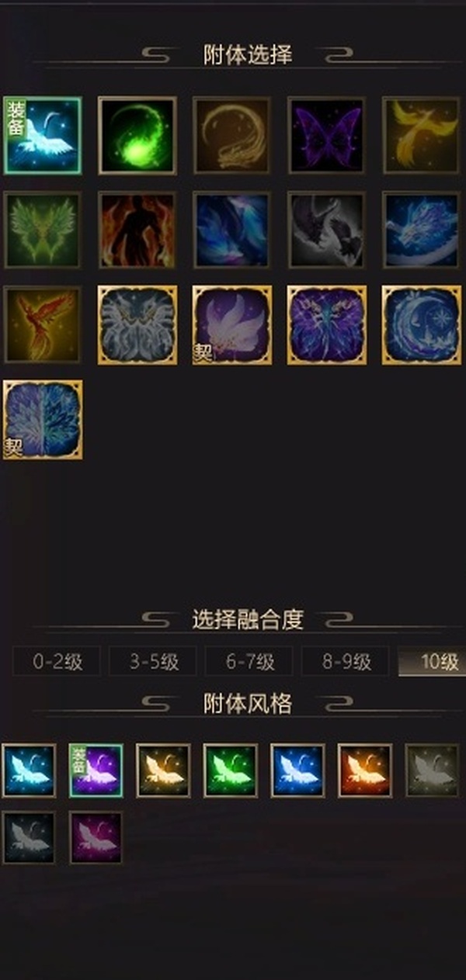
Task: Choose the gold attachment style swatch
Action: (163, 770)
